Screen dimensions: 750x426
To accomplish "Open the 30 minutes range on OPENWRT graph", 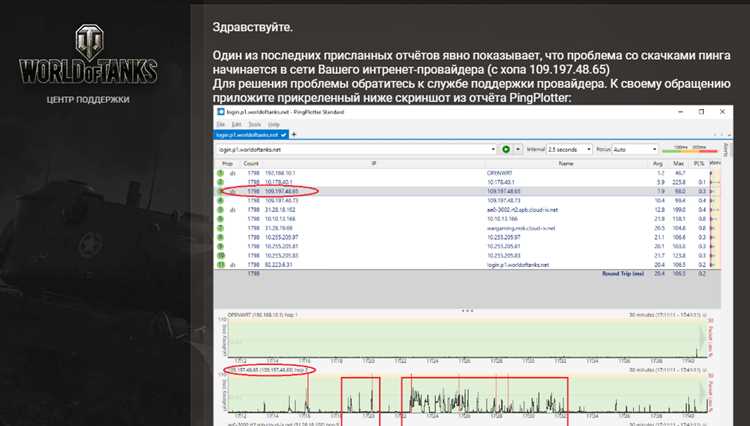I will 666,315.
